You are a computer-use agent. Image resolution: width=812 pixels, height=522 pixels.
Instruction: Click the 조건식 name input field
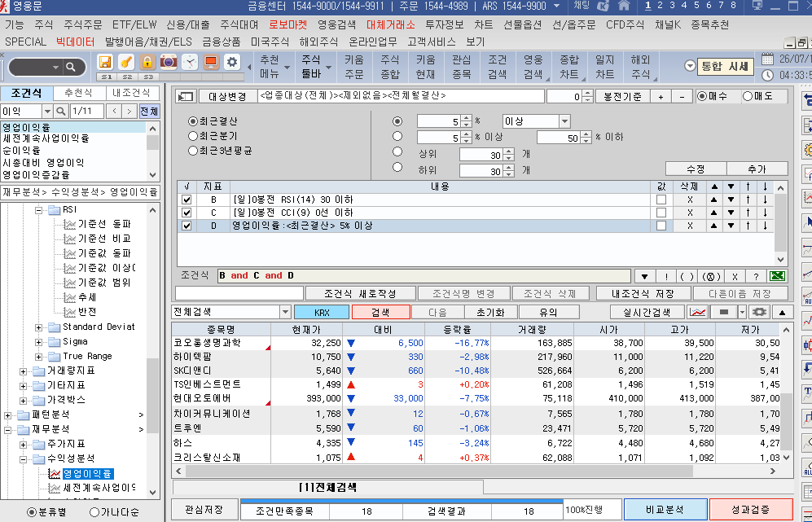pos(239,294)
